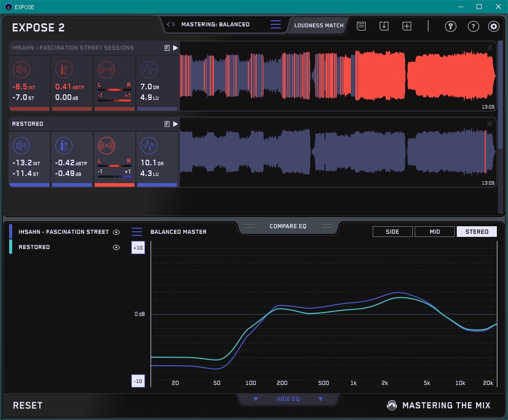Image resolution: width=508 pixels, height=420 pixels.
Task: Toggle LOUDNESS MATCH
Action: (x=319, y=25)
